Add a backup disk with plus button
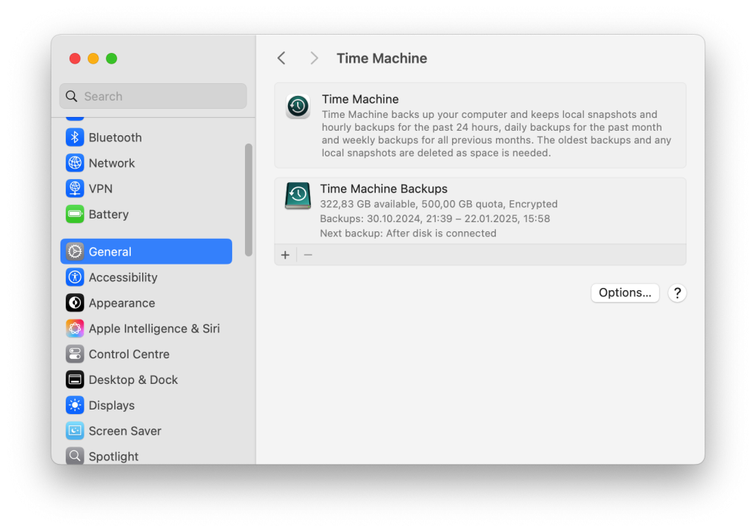This screenshot has width=756, height=532. [285, 255]
